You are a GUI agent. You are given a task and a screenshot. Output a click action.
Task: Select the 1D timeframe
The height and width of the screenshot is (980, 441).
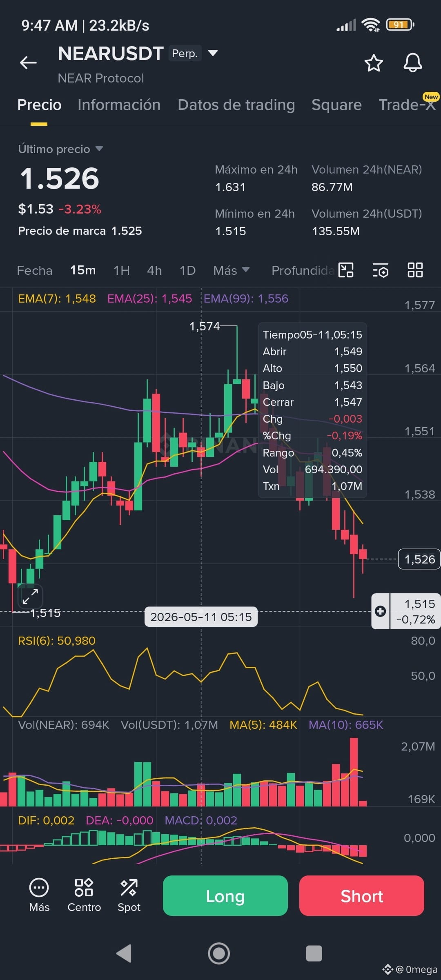click(188, 270)
